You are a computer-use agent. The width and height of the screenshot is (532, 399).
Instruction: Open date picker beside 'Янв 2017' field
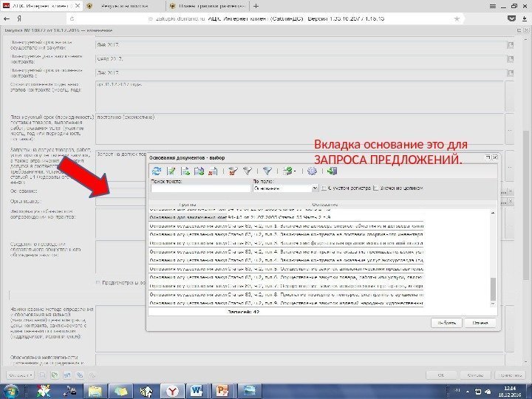(x=511, y=45)
